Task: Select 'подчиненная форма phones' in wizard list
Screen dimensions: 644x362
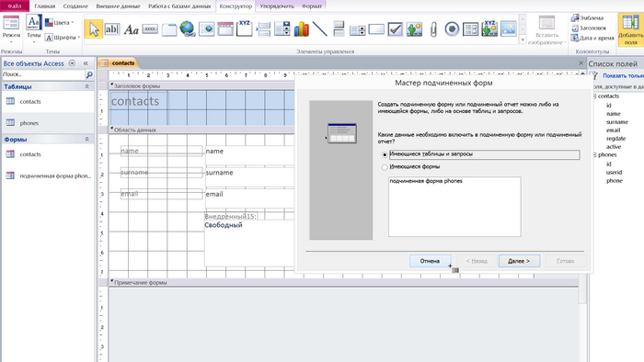Action: click(426, 181)
